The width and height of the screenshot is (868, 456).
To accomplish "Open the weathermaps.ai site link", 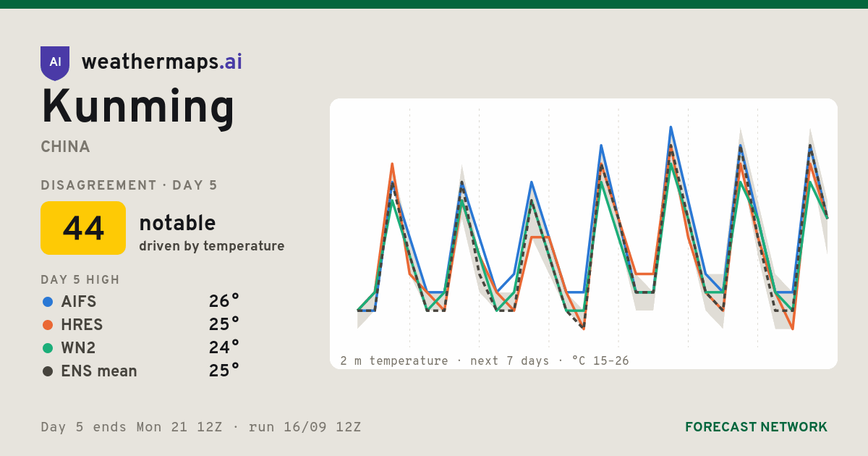I will pos(162,62).
